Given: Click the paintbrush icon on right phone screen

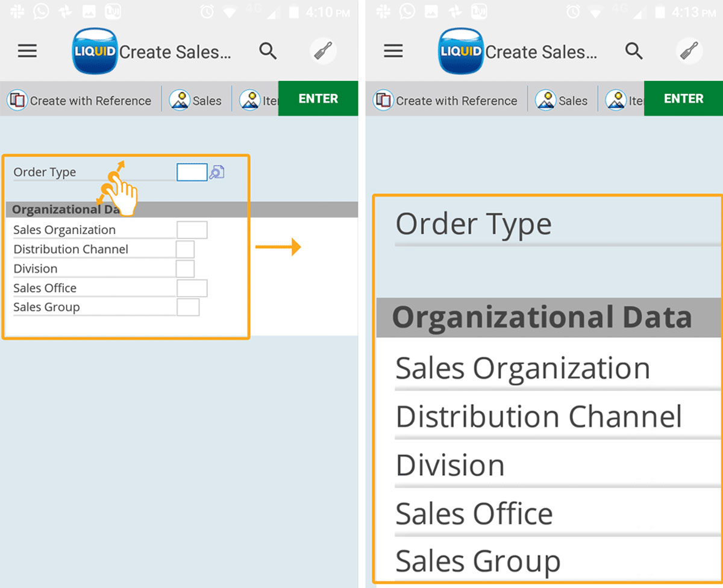Looking at the screenshot, I should pos(689,52).
